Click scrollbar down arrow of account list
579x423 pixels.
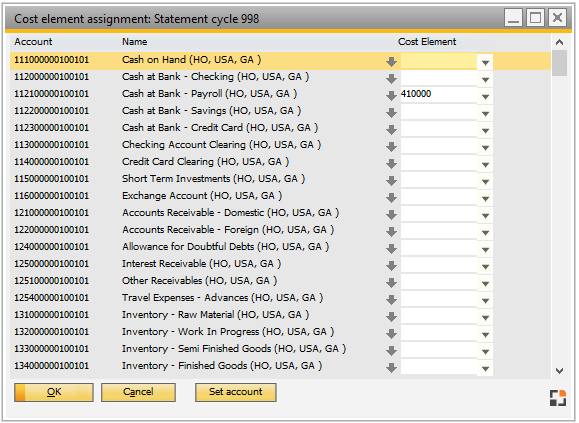559,371
